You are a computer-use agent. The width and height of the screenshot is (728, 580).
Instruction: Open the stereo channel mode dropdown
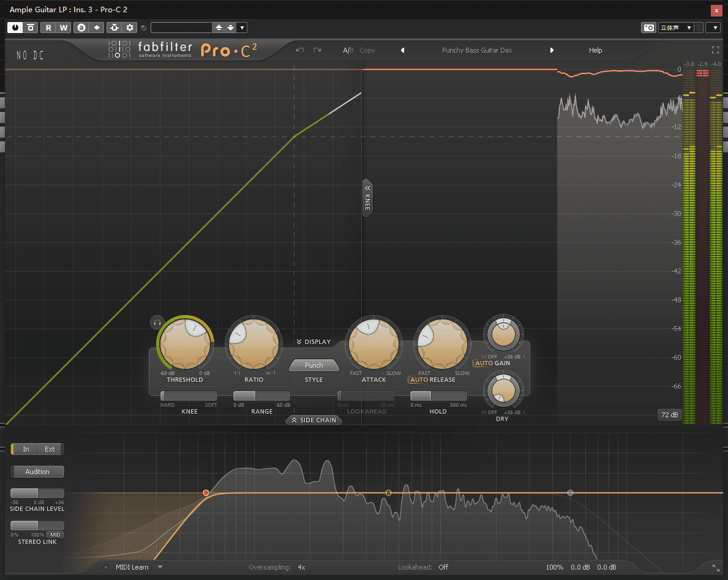click(676, 28)
